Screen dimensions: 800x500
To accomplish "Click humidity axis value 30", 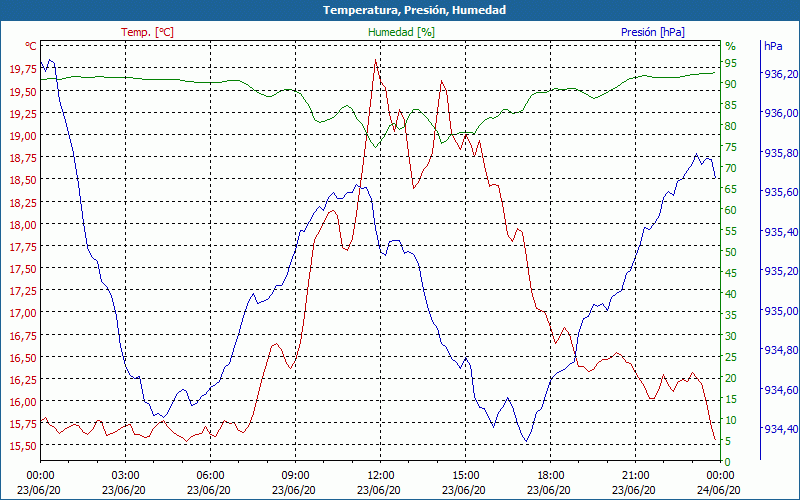I will tap(731, 336).
